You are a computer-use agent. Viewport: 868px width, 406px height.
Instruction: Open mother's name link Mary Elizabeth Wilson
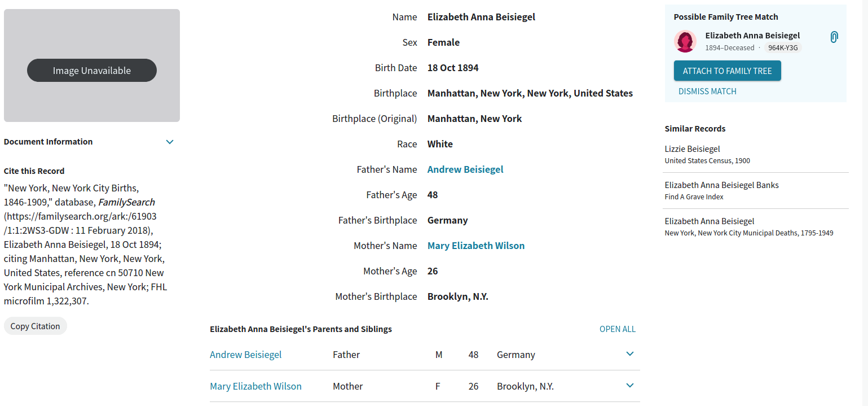[476, 246]
